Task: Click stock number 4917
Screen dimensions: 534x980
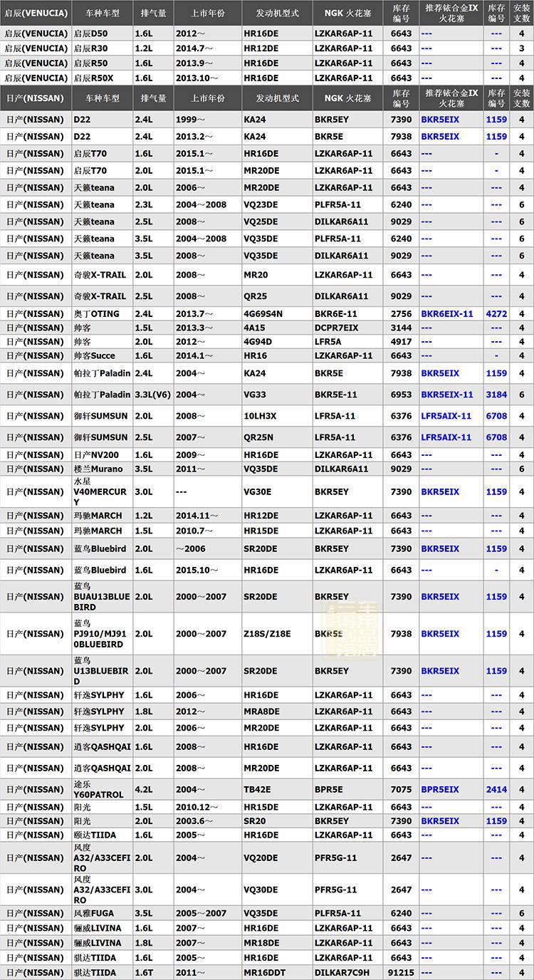Action: [x=401, y=342]
